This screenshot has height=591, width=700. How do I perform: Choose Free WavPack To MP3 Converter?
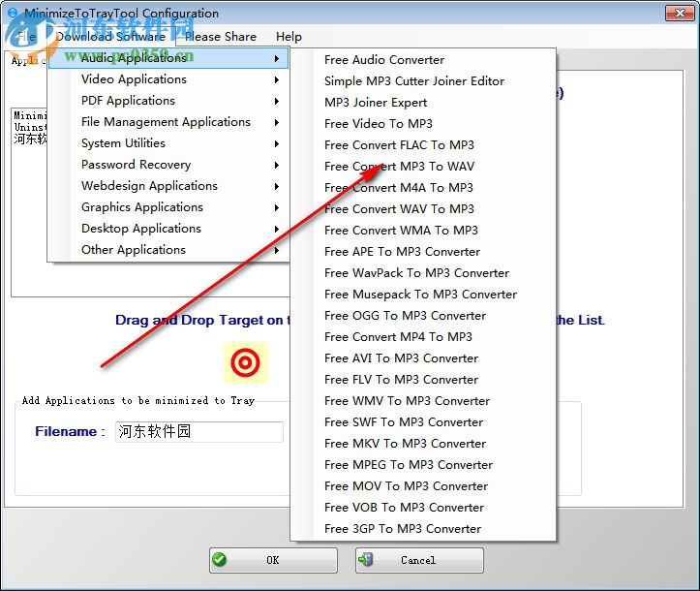(423, 273)
